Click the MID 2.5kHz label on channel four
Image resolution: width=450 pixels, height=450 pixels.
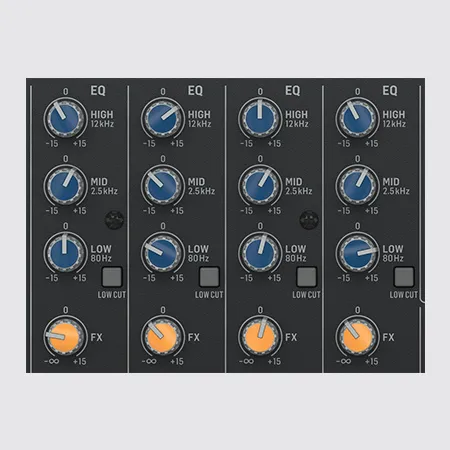[x=396, y=186]
